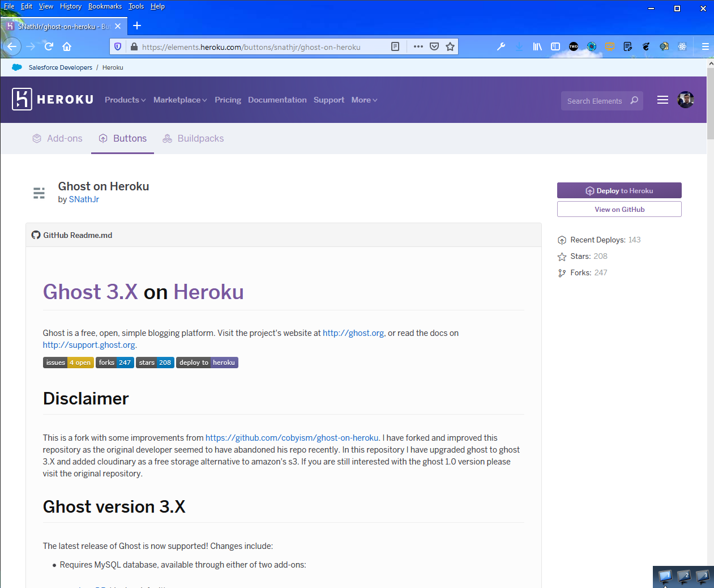
Task: Click the Salesforce Developers breadcrumb
Action: coord(61,67)
